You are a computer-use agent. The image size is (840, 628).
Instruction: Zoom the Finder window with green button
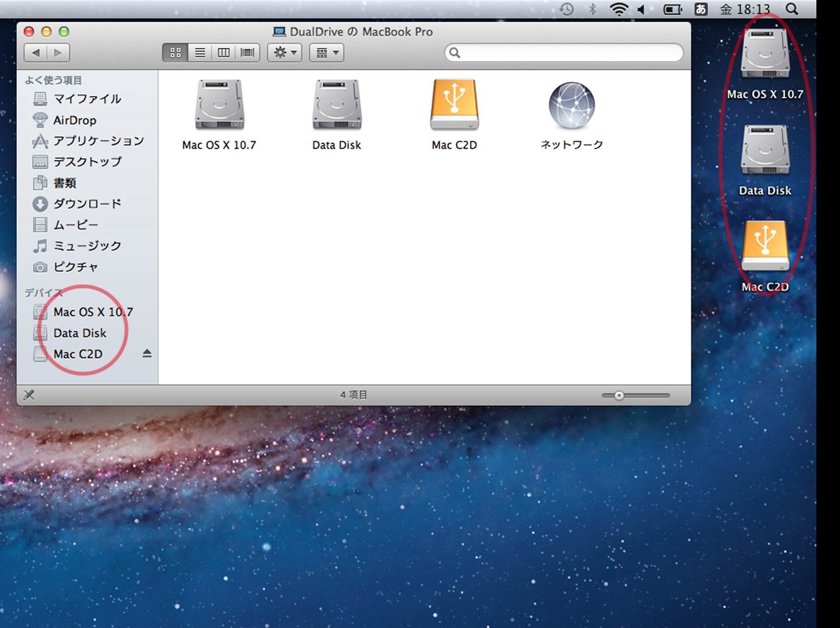point(64,32)
